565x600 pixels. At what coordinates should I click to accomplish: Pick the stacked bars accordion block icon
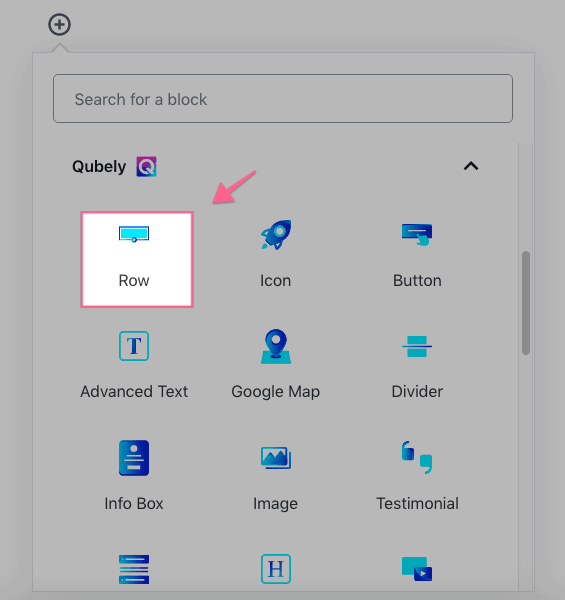pyautogui.click(x=134, y=569)
